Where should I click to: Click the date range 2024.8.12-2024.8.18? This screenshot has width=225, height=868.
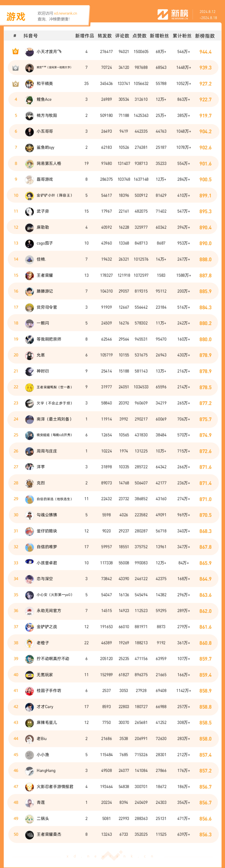click(x=208, y=15)
